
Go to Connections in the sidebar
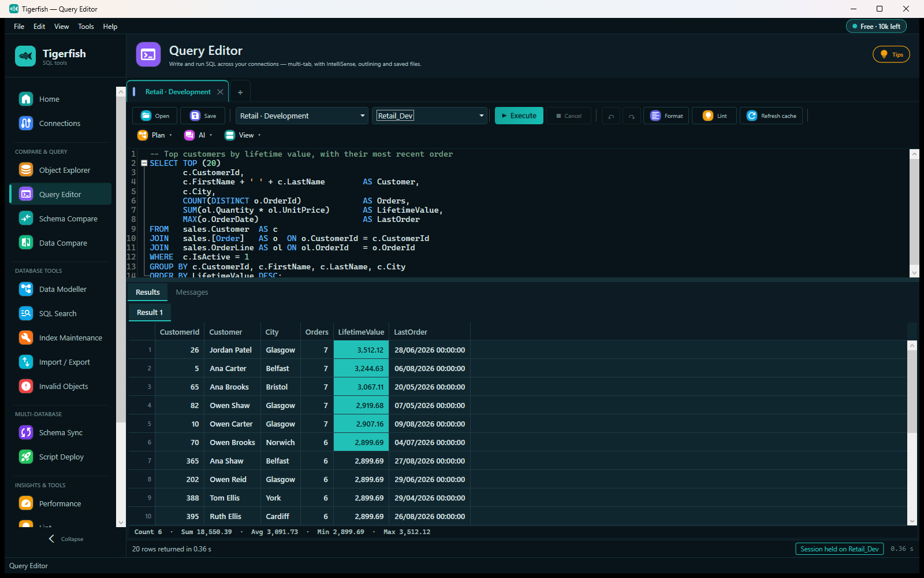coord(60,123)
